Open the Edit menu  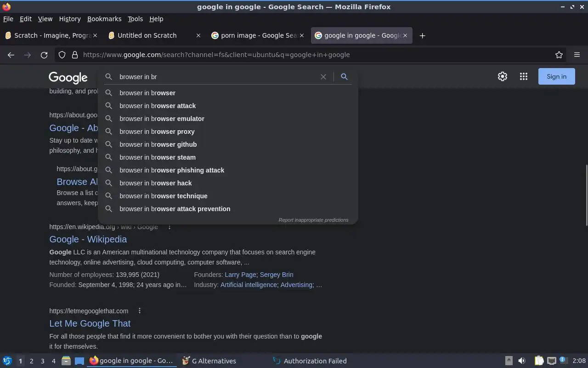point(26,19)
